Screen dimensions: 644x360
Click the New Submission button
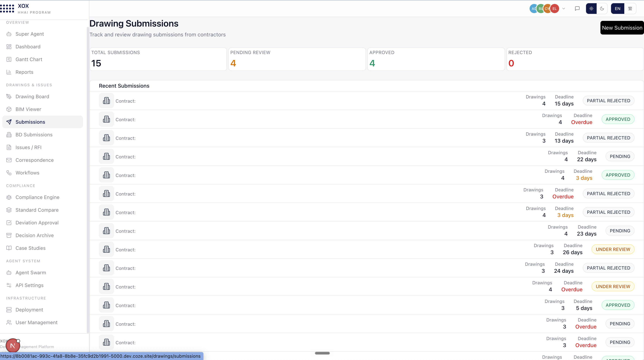[622, 28]
